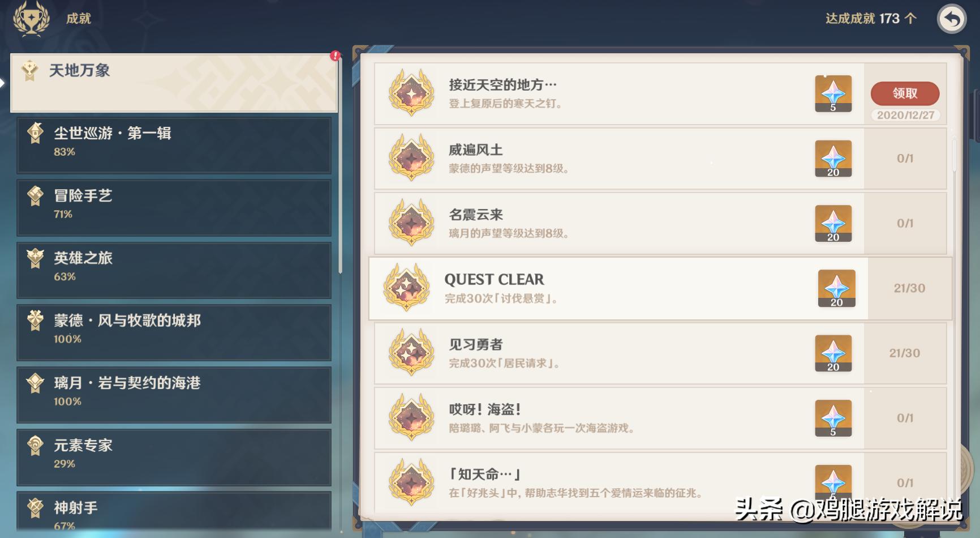Click the primogem icon for 哎呀!海盗!
Screen dimensions: 980x538
pyautogui.click(x=833, y=418)
